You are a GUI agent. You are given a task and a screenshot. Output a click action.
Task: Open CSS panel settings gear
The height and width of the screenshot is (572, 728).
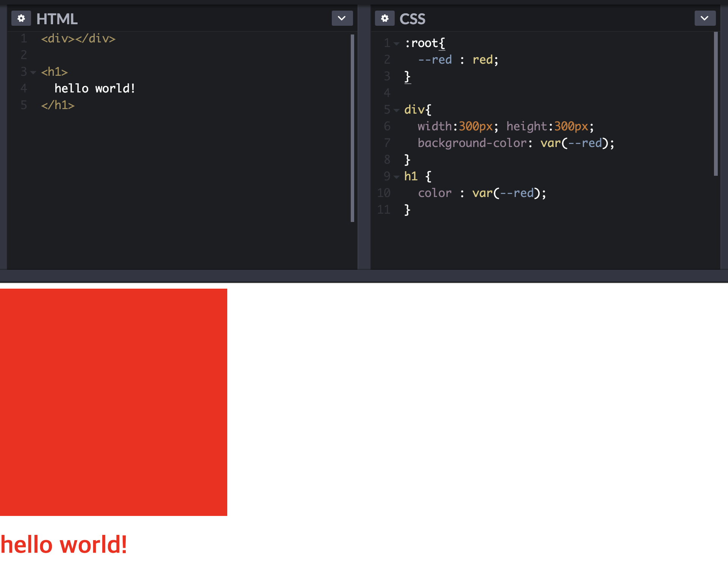pos(385,18)
